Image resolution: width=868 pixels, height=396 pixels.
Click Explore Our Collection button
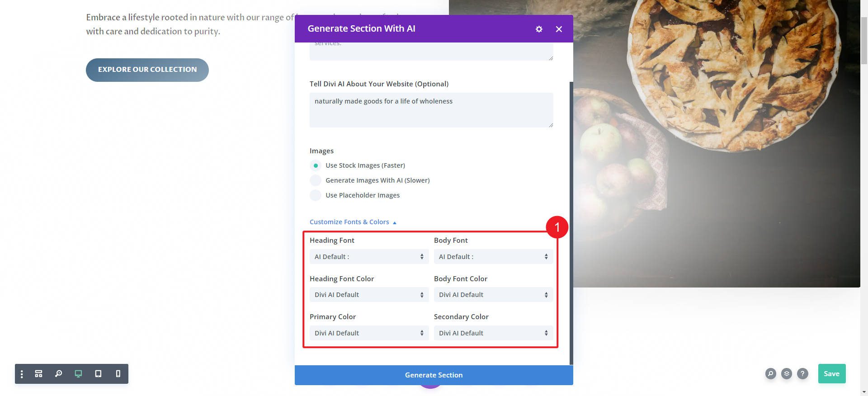pos(147,70)
